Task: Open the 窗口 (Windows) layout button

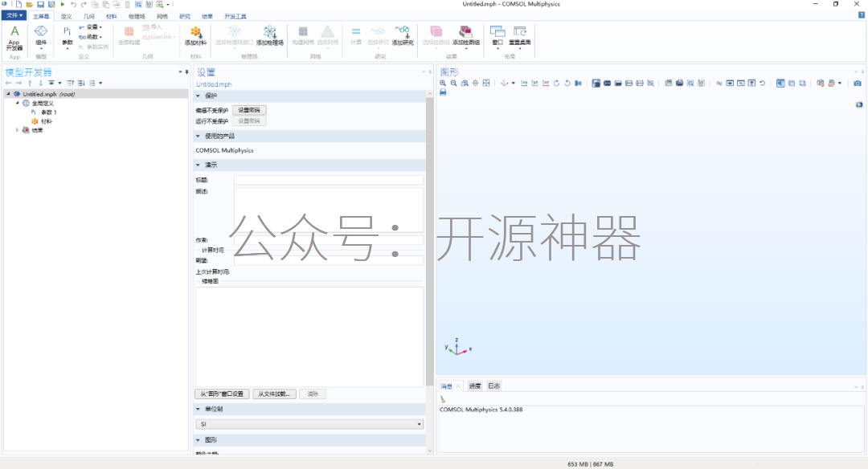Action: pyautogui.click(x=497, y=36)
